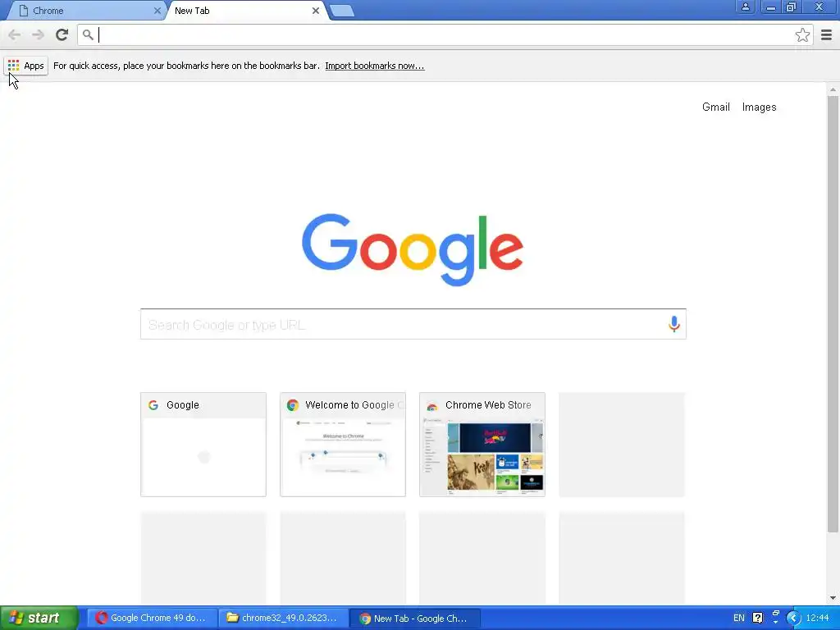The width and height of the screenshot is (840, 630).
Task: Click the page scrollbar down arrow
Action: [x=833, y=598]
